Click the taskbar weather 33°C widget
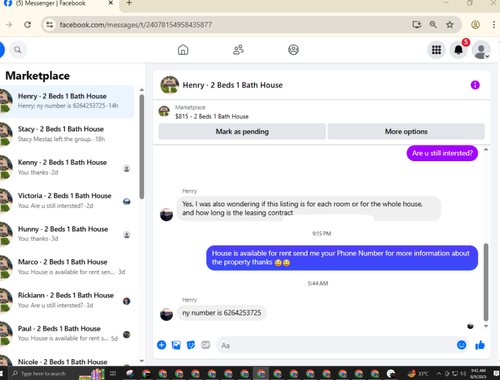Screen dimensions: 500x380 418,374
